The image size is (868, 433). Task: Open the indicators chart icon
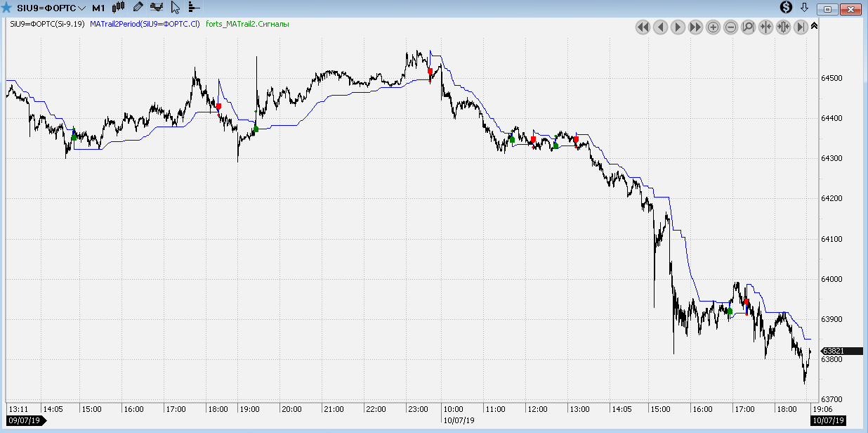157,8
